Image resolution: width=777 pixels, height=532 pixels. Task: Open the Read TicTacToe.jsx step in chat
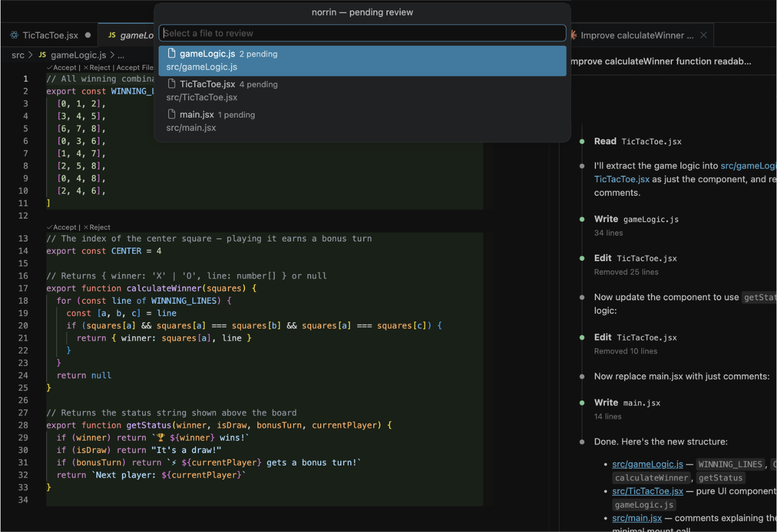pyautogui.click(x=638, y=142)
